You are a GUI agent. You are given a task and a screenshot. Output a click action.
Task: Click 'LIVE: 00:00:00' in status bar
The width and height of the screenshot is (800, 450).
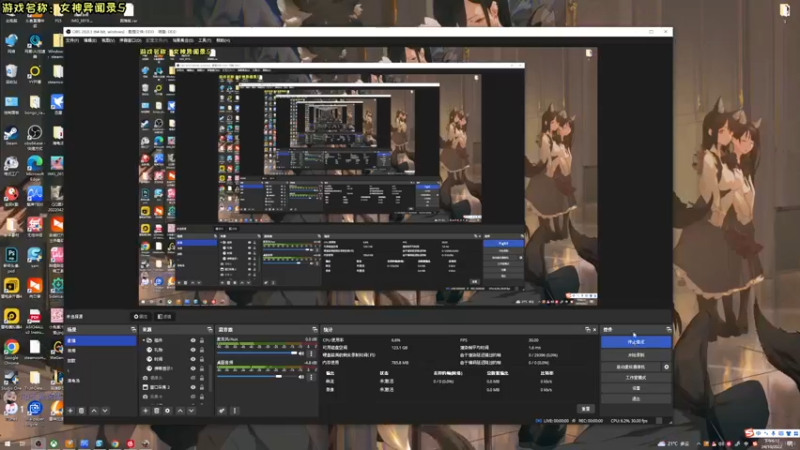pos(556,421)
